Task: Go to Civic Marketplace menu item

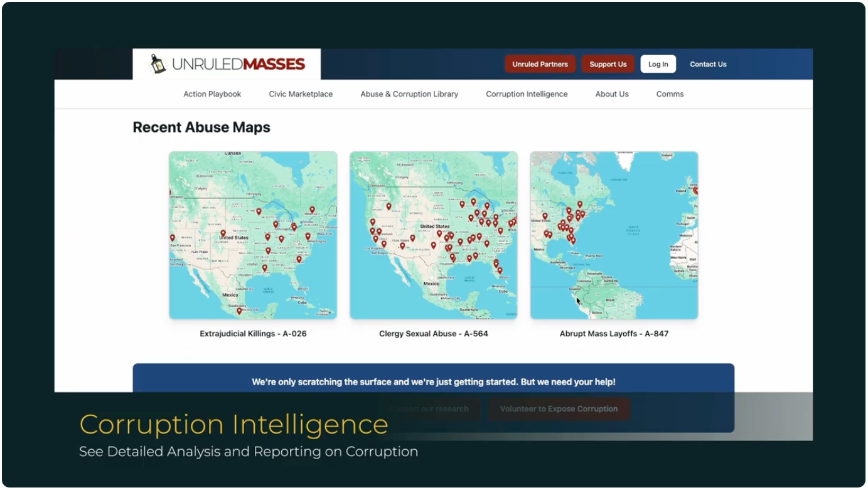Action: tap(301, 94)
